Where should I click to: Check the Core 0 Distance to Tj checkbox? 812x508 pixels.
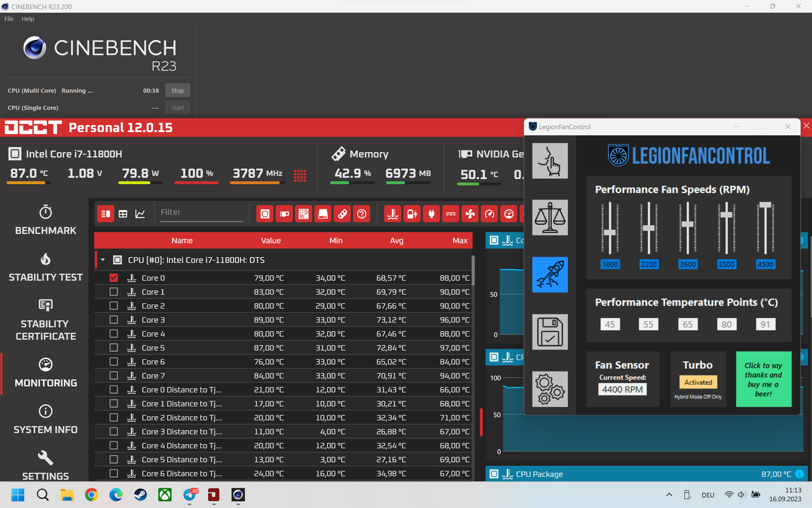(114, 389)
